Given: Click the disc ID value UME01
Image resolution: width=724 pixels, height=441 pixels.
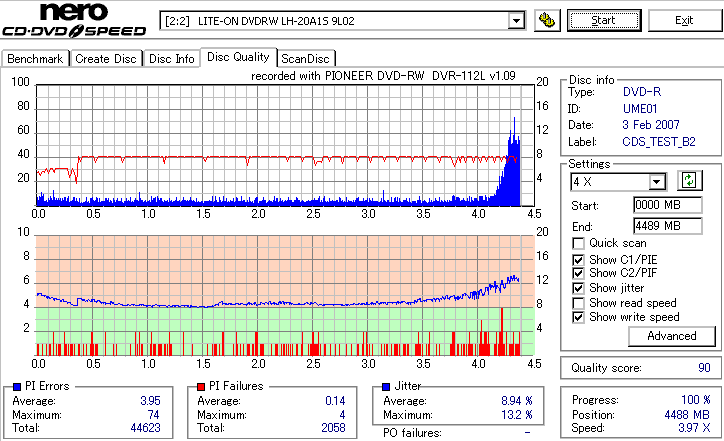Looking at the screenshot, I should (x=640, y=109).
